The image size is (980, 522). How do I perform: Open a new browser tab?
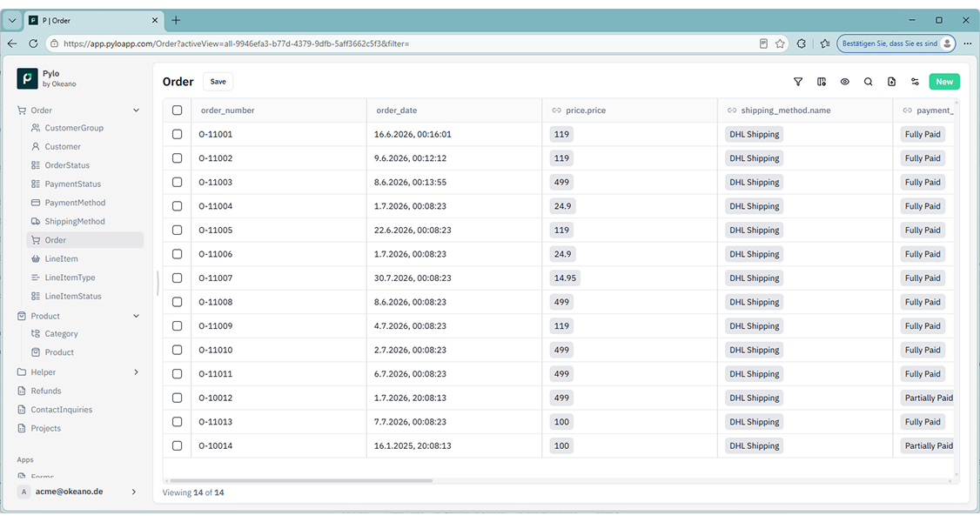(177, 21)
